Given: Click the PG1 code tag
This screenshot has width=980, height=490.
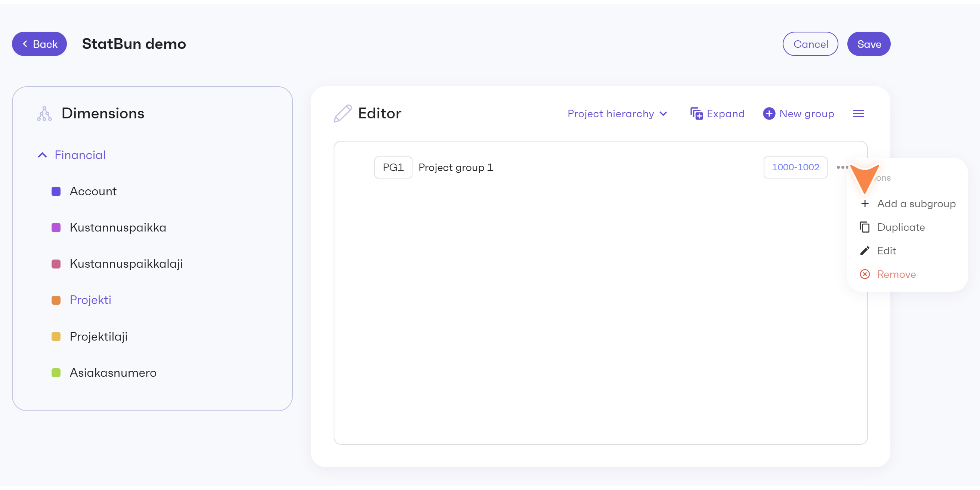Looking at the screenshot, I should [393, 167].
